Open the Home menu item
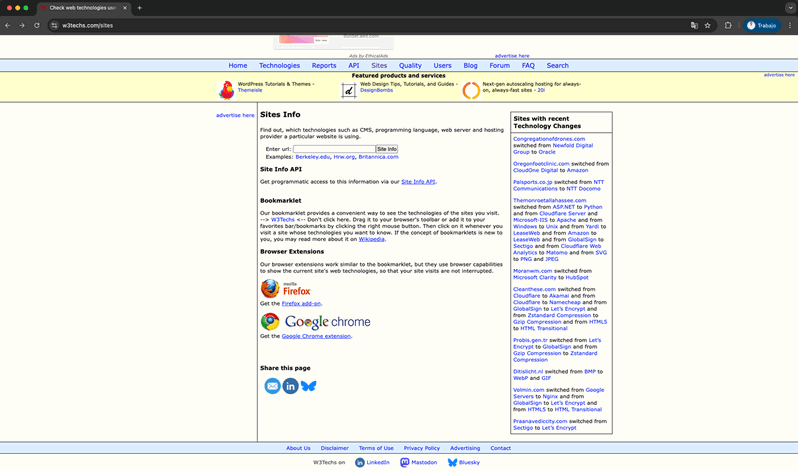 coord(238,66)
